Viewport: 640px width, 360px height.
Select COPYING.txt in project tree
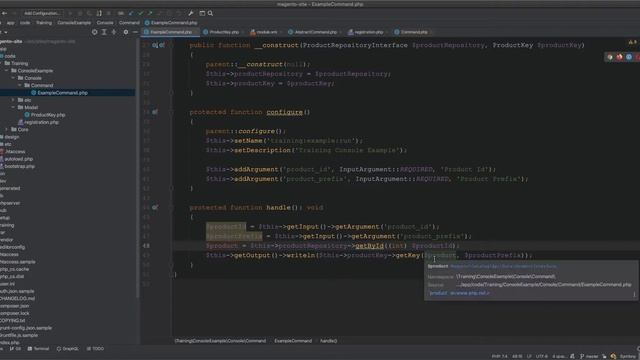12,320
